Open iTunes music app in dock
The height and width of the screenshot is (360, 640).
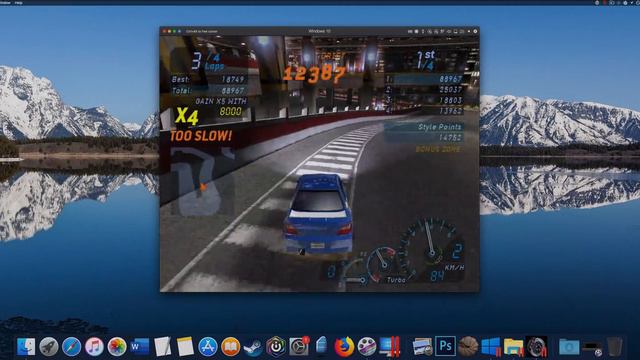[94, 347]
